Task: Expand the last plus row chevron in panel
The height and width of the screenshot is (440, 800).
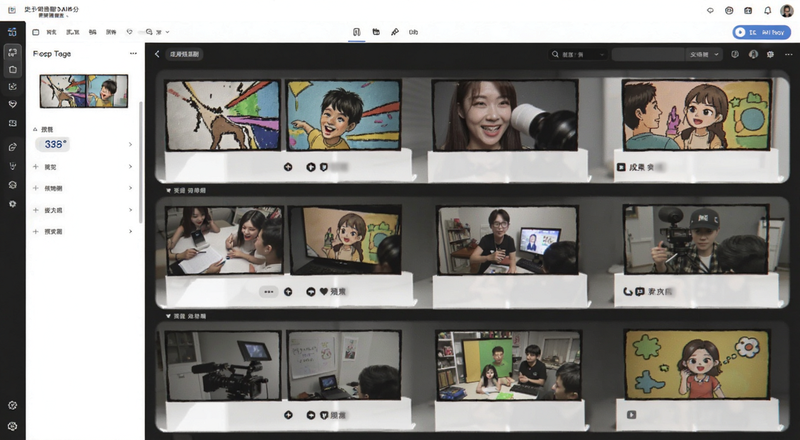Action: (x=130, y=231)
